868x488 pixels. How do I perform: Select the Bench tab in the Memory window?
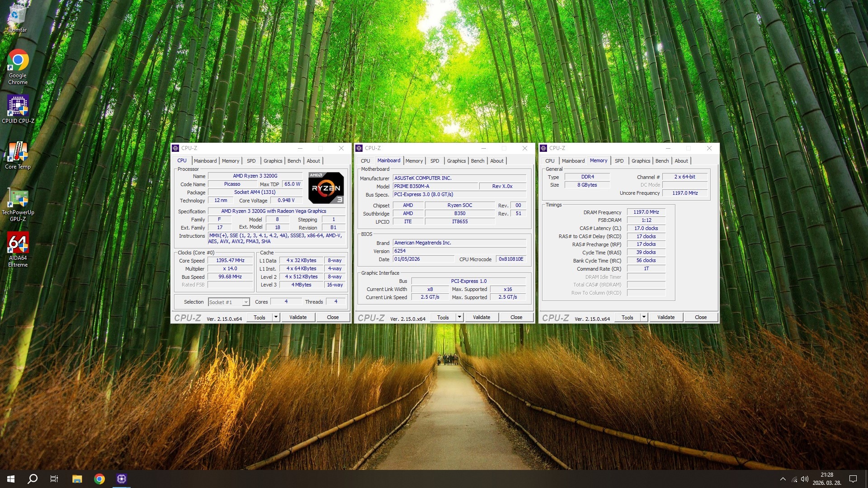pyautogui.click(x=662, y=161)
